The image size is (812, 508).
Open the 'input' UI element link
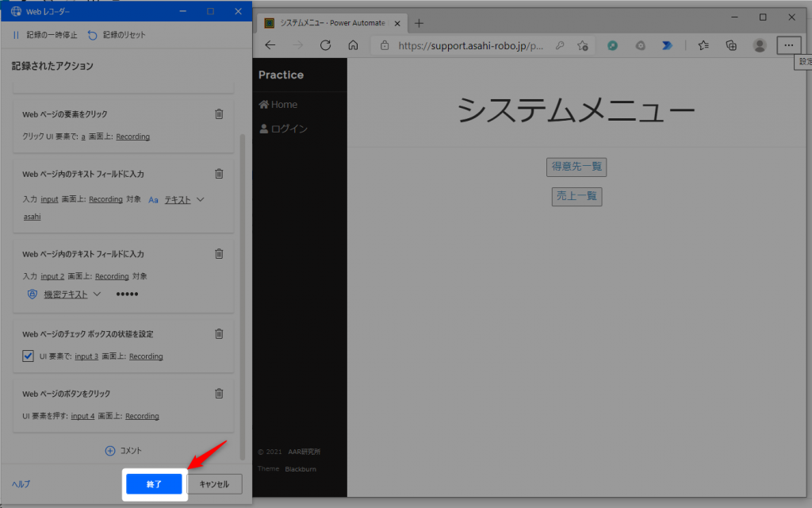coord(49,199)
